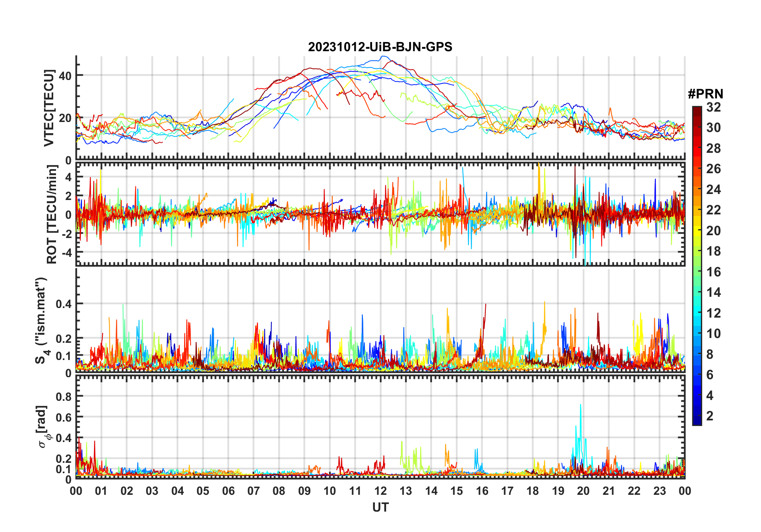761x532 pixels.
Task: Click the "#PRN" colorbar heading
Action: [705, 94]
